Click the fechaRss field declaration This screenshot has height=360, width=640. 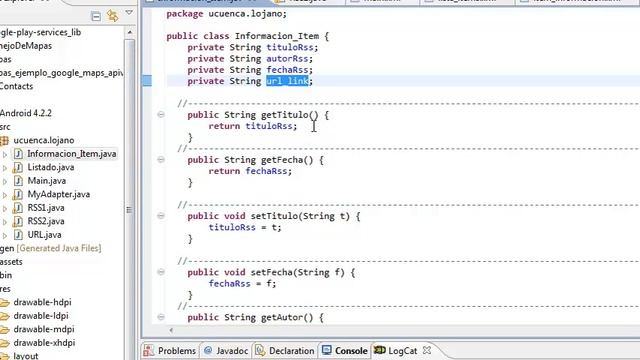(287, 70)
